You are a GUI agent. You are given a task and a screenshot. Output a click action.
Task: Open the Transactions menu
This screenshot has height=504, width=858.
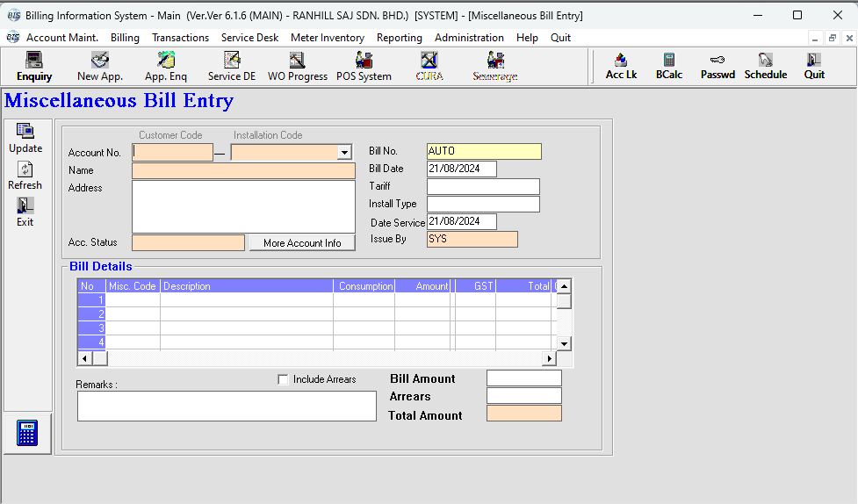pos(181,38)
